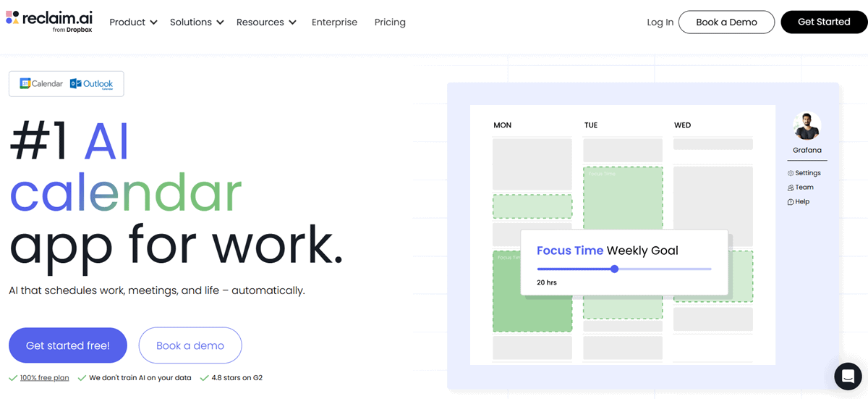The image size is (868, 399).
Task: Click the Grafana name label
Action: [807, 150]
